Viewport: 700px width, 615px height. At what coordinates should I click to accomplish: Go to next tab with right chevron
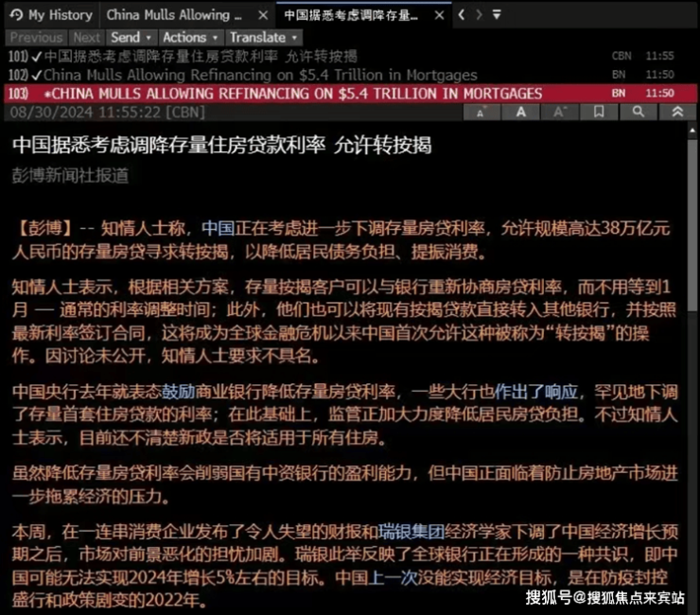(x=479, y=15)
